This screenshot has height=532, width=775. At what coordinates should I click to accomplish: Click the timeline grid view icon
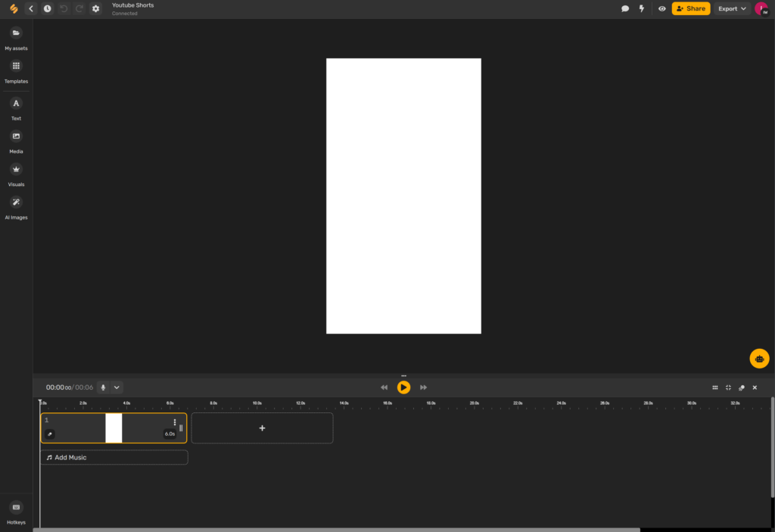[714, 387]
